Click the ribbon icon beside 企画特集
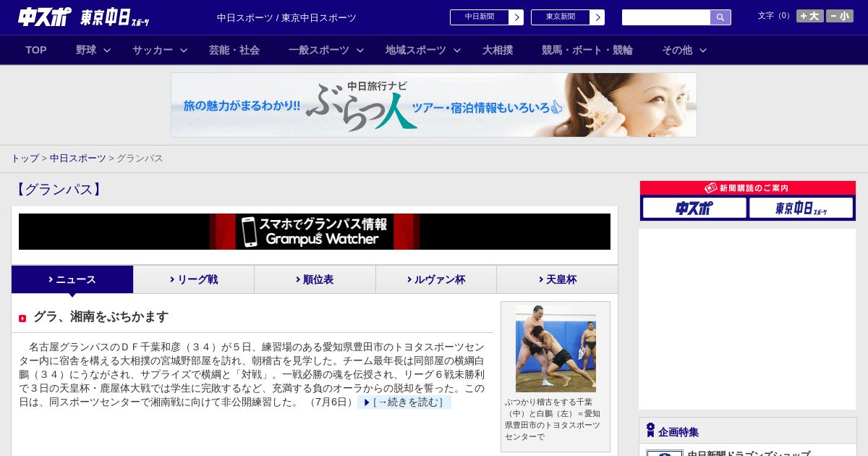 coord(650,431)
